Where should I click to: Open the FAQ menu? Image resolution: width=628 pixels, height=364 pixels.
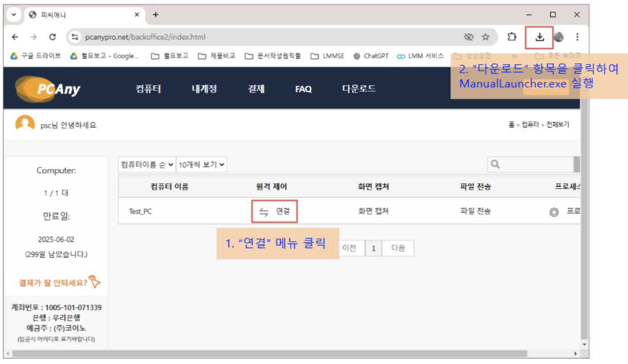tap(303, 89)
